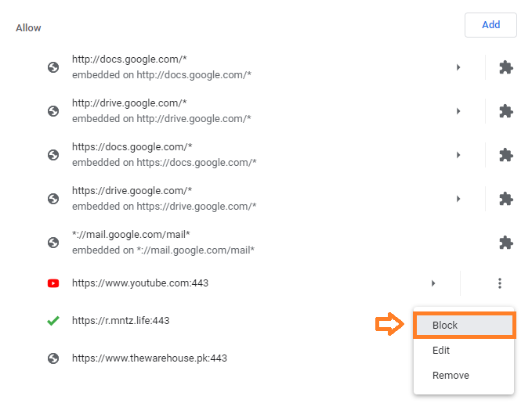The height and width of the screenshot is (414, 532).
Task: Click the extension puzzle icon for http://drive.google.com
Action: [506, 111]
